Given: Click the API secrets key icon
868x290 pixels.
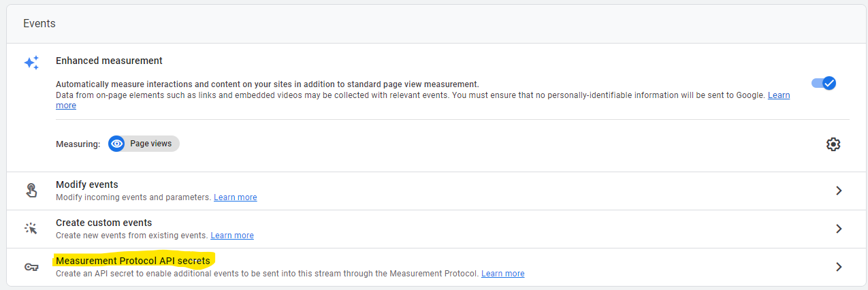Looking at the screenshot, I should click(31, 267).
